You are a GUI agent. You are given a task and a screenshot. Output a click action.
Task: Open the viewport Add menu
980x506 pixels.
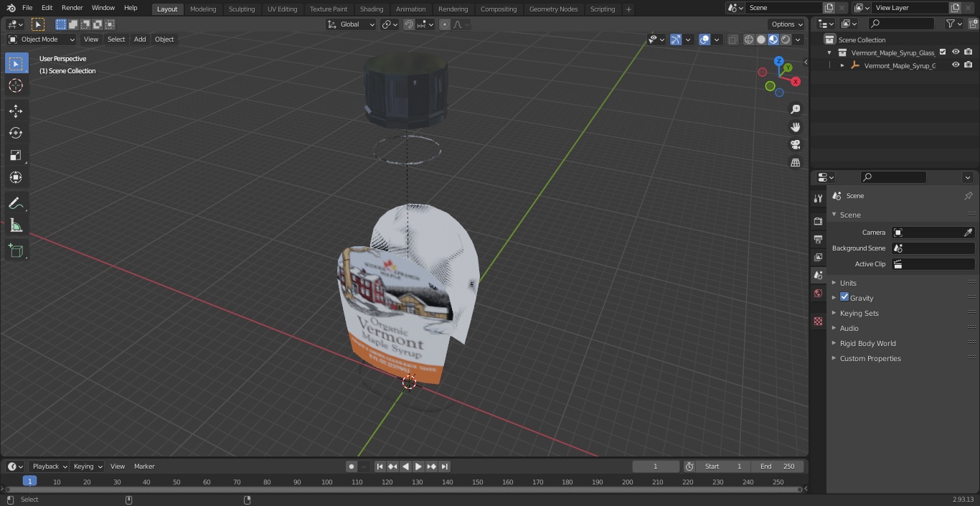point(140,39)
